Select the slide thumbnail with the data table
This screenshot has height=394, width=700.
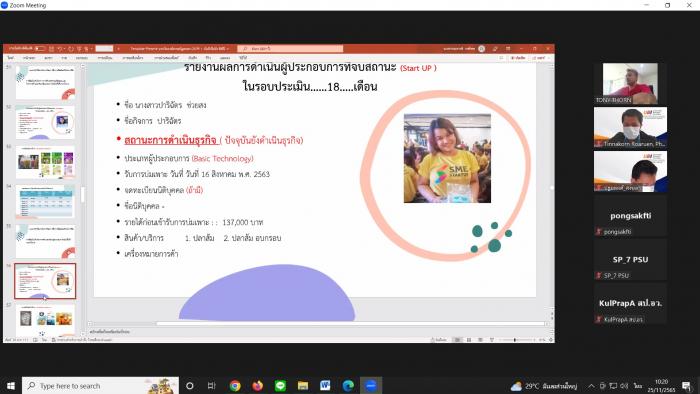click(46, 202)
